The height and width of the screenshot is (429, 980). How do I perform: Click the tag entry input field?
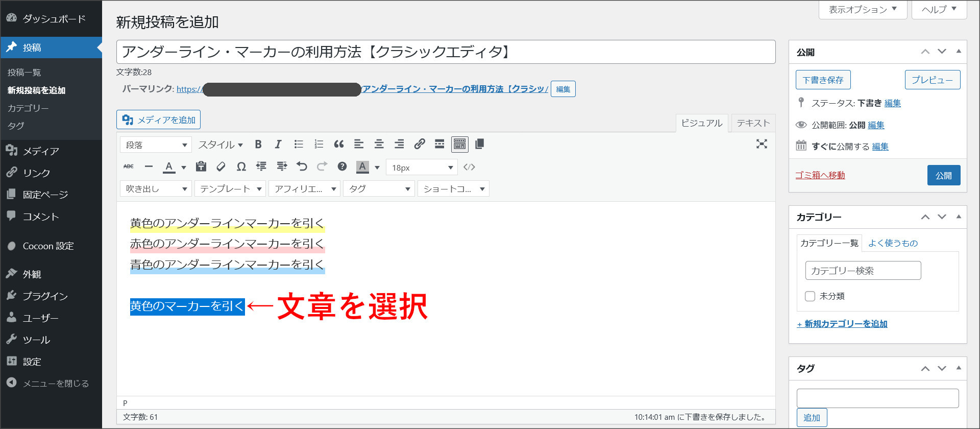pos(877,398)
